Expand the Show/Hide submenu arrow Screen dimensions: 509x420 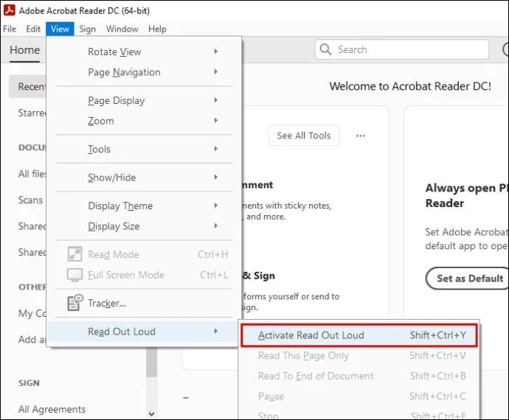tap(216, 177)
